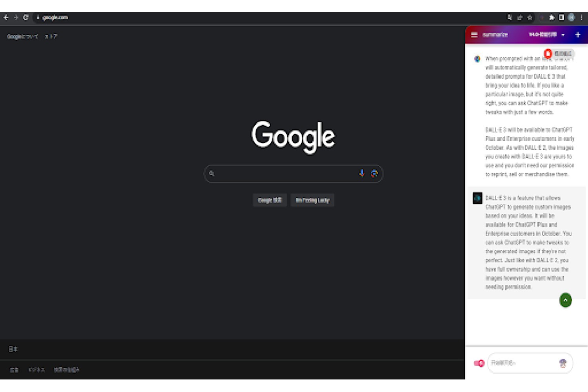This screenshot has width=588, height=392.
Task: Open the sidebar hamburger menu
Action: pyautogui.click(x=474, y=34)
